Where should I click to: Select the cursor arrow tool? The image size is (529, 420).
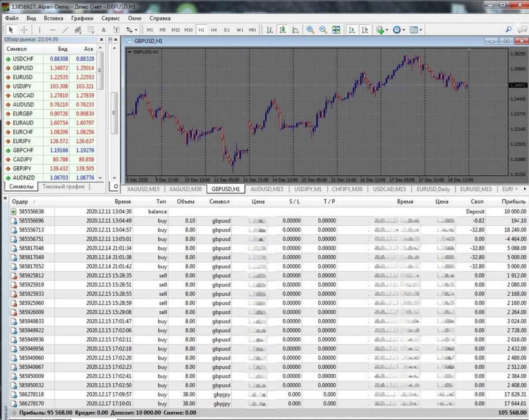(11, 30)
